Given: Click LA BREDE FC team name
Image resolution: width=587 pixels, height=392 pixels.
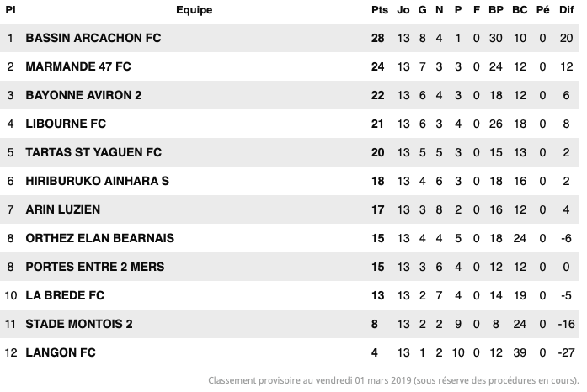Looking at the screenshot, I should point(65,295).
